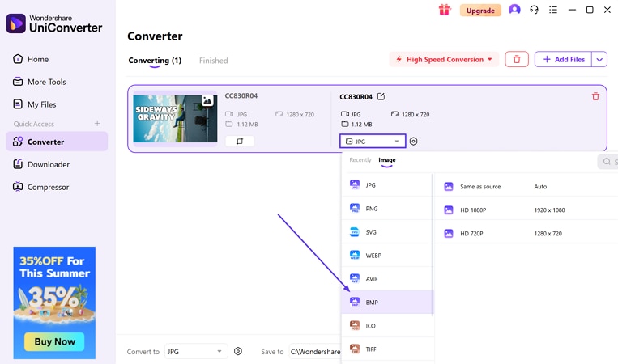Click the Quick Access label
618x364 pixels.
pos(34,124)
